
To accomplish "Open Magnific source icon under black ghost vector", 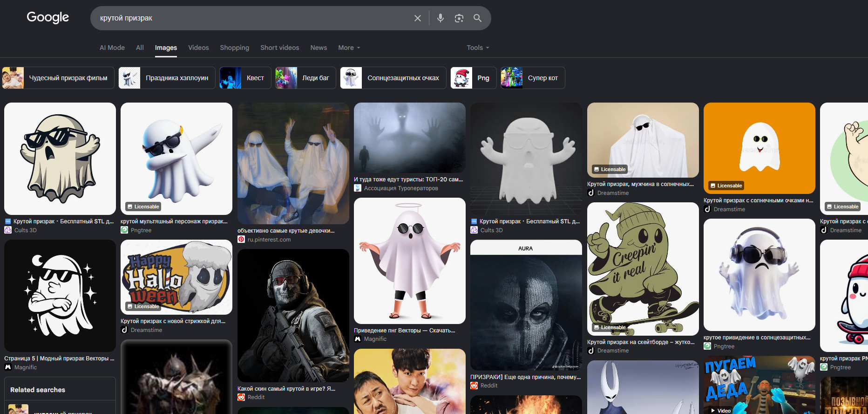I will (8, 367).
